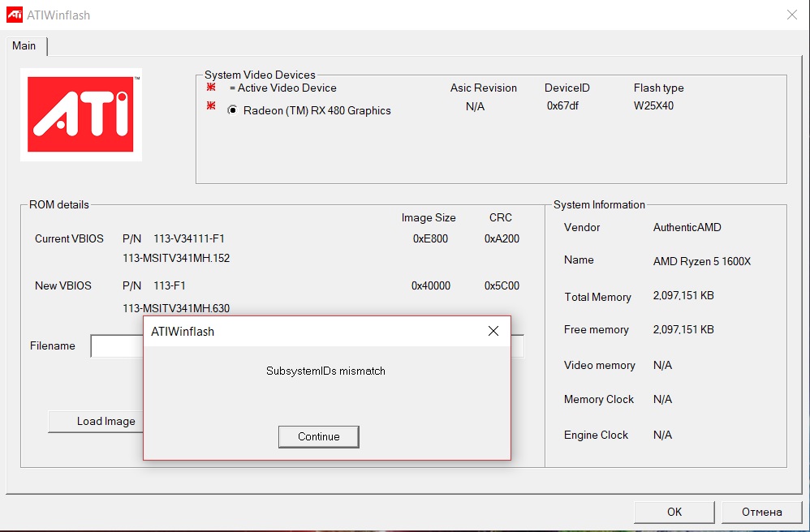Click the ATIWinflash popup dialog title
This screenshot has width=810, height=532.
tap(183, 331)
